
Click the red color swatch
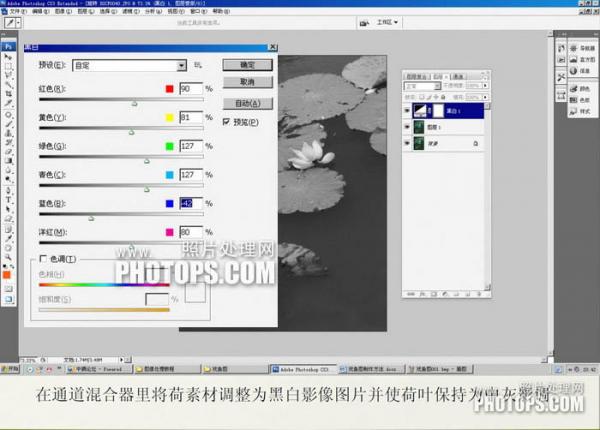(x=169, y=89)
